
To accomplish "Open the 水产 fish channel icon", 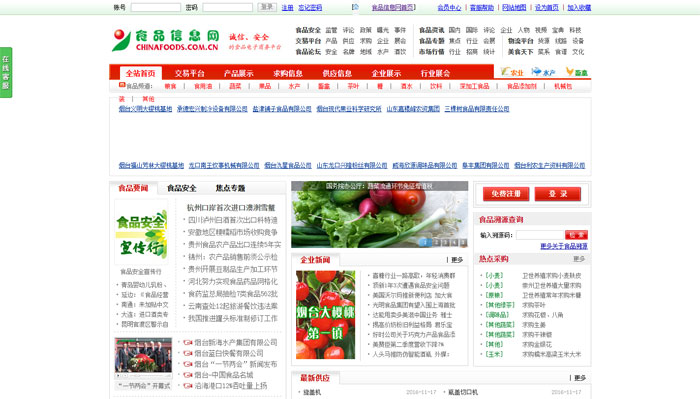I will coord(543,72).
